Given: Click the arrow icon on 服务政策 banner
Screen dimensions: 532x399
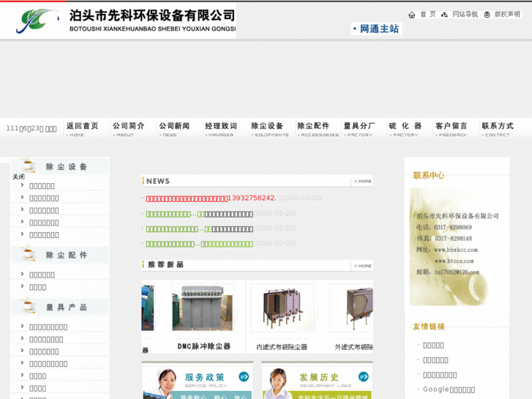Looking at the screenshot, I should coord(244,376).
